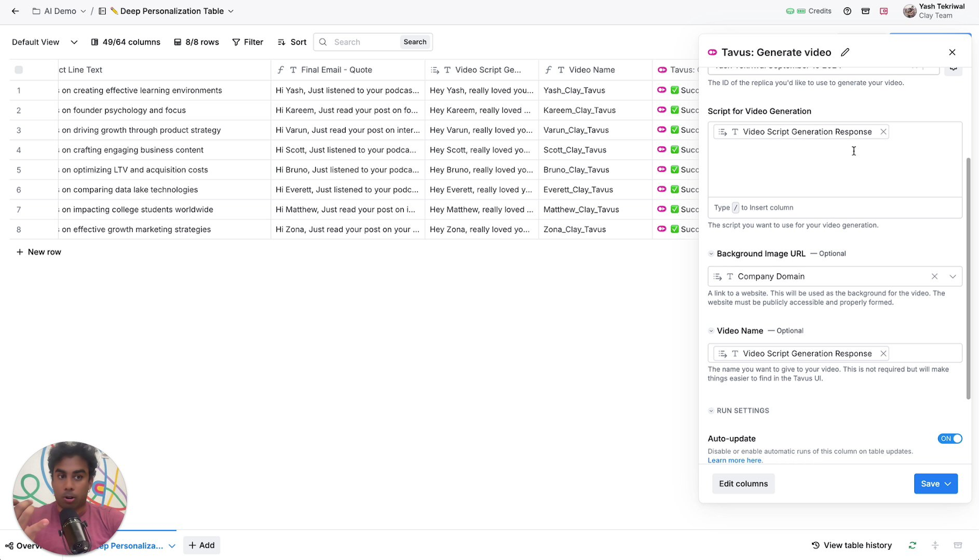The image size is (979, 560).
Task: Click the Tavus status icon in Everett row
Action: click(x=661, y=190)
